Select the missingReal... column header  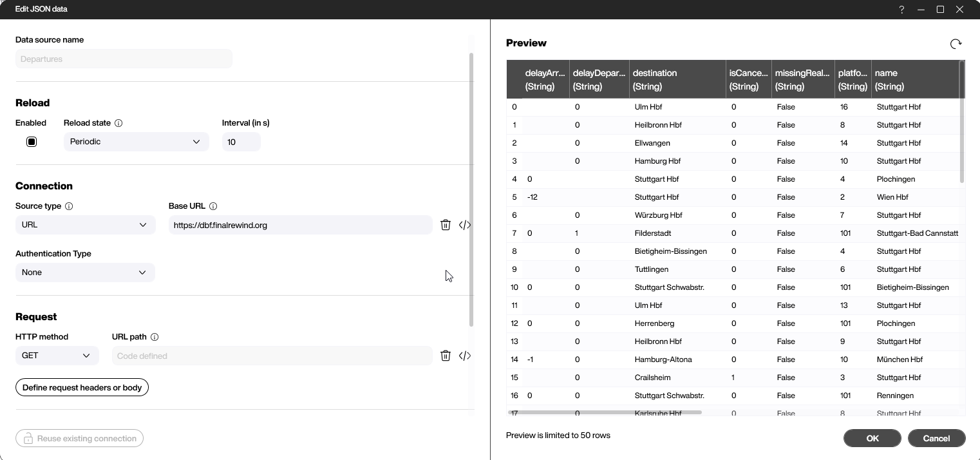click(x=803, y=79)
